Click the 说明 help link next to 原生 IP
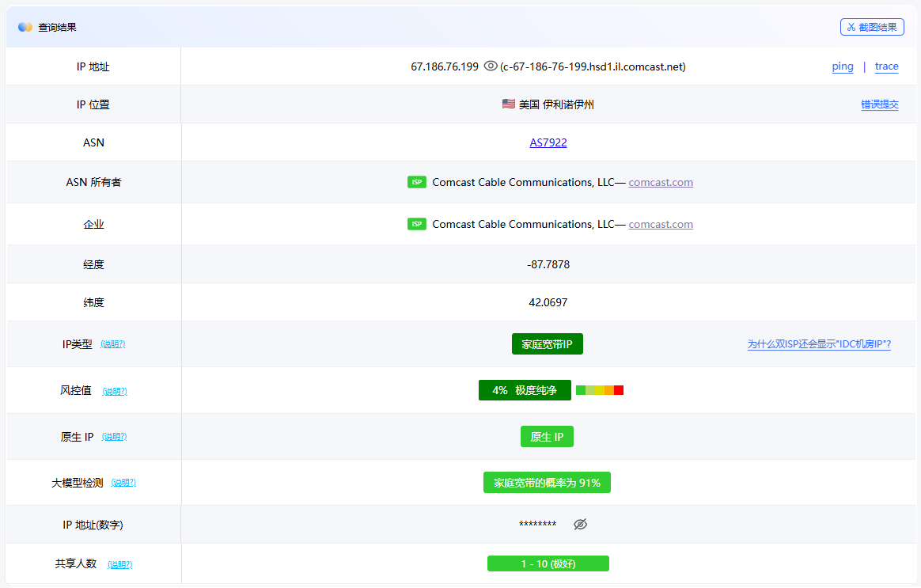The width and height of the screenshot is (921, 588). (x=115, y=437)
